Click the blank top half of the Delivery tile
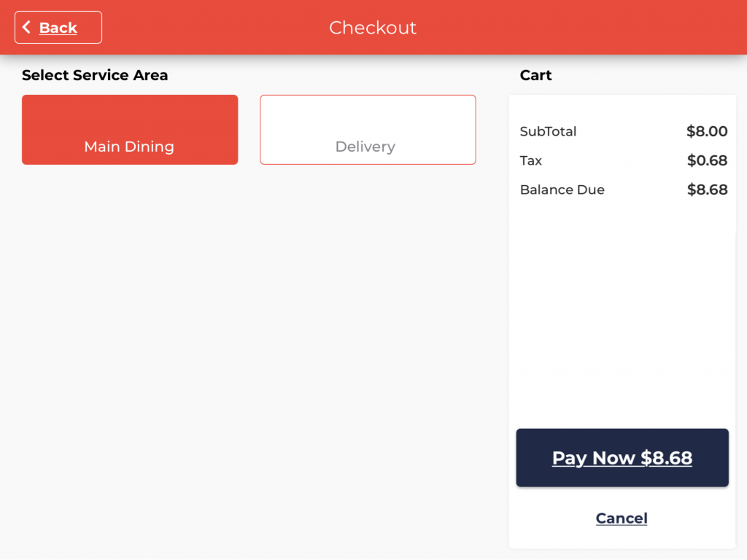 click(x=368, y=113)
